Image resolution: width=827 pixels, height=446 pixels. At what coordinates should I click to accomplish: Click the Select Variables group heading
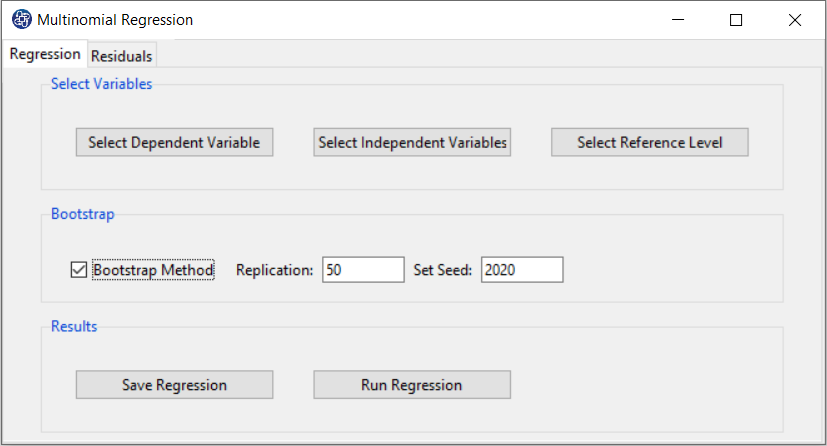coord(101,85)
